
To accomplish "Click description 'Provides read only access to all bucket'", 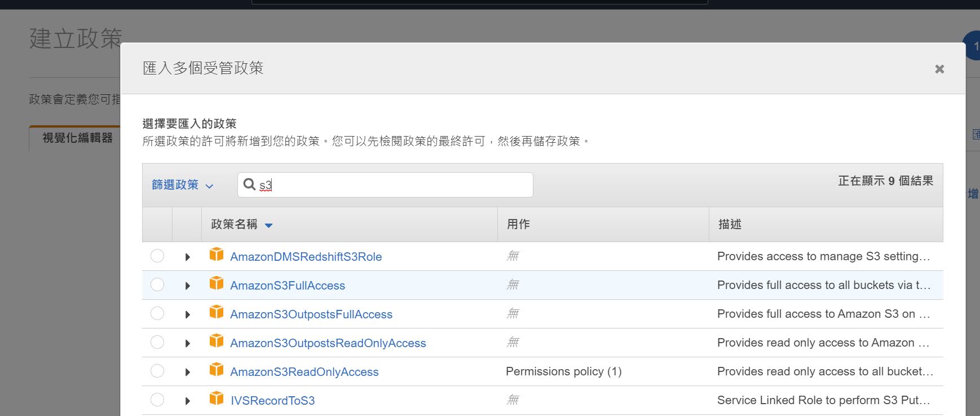I will tap(825, 371).
